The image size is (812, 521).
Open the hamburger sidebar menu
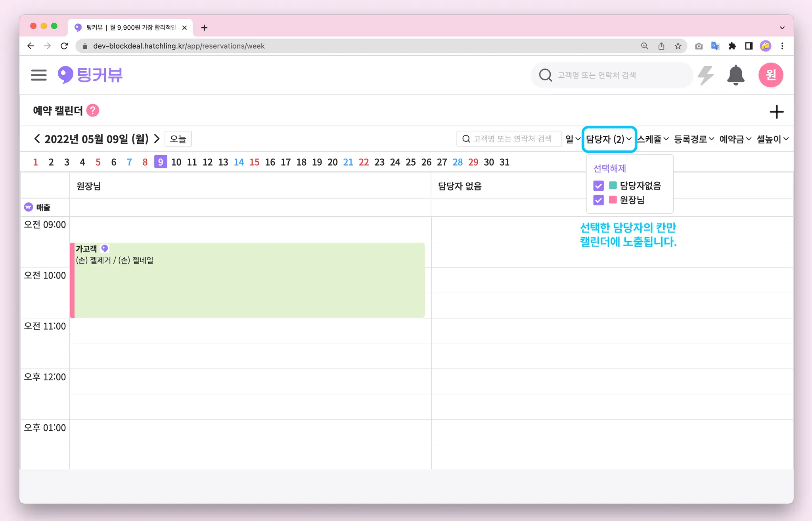pos(38,75)
